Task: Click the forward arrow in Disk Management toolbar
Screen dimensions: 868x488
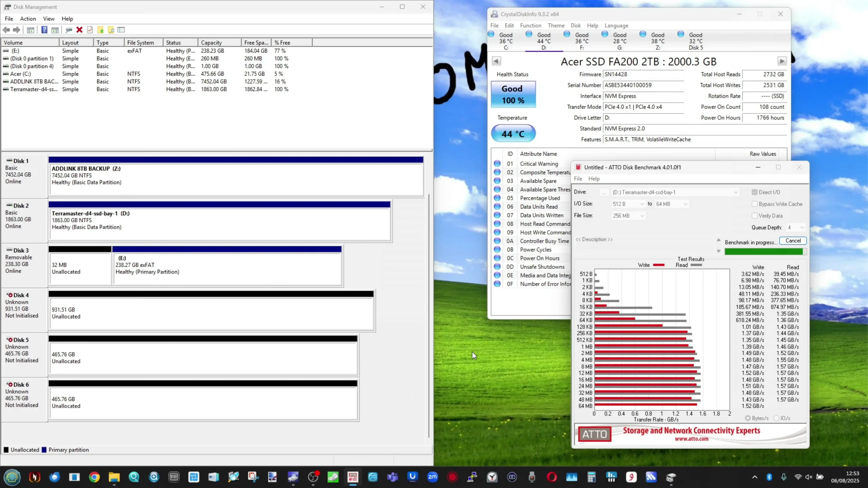Action: click(x=16, y=30)
